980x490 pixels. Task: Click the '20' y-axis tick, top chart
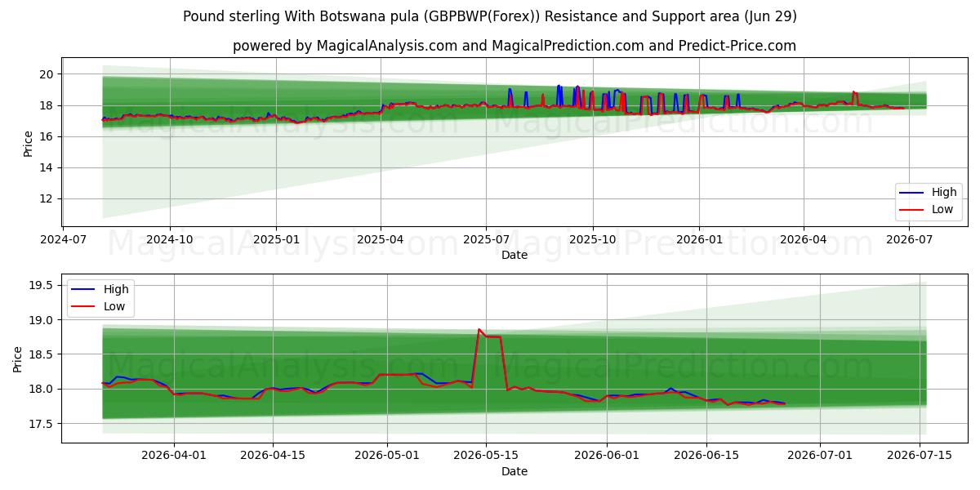coord(47,74)
